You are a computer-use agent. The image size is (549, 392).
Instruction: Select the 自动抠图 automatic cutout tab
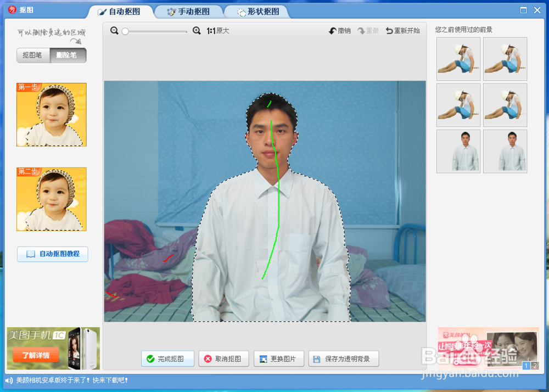point(121,11)
